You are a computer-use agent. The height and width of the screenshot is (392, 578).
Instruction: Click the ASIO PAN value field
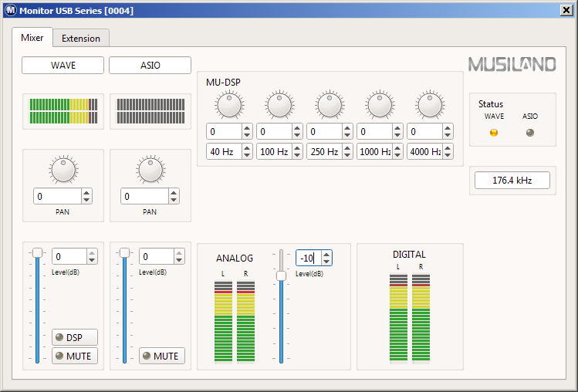144,196
